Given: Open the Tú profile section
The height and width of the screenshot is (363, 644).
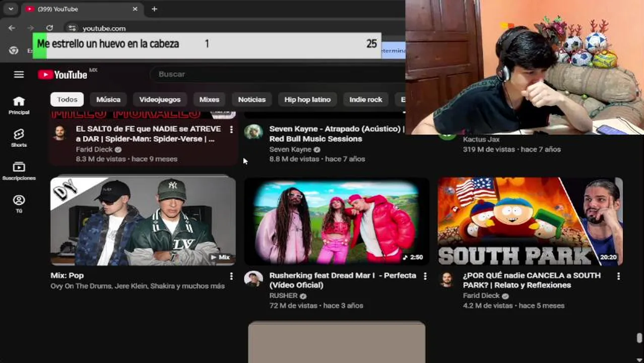Looking at the screenshot, I should pos(19,204).
